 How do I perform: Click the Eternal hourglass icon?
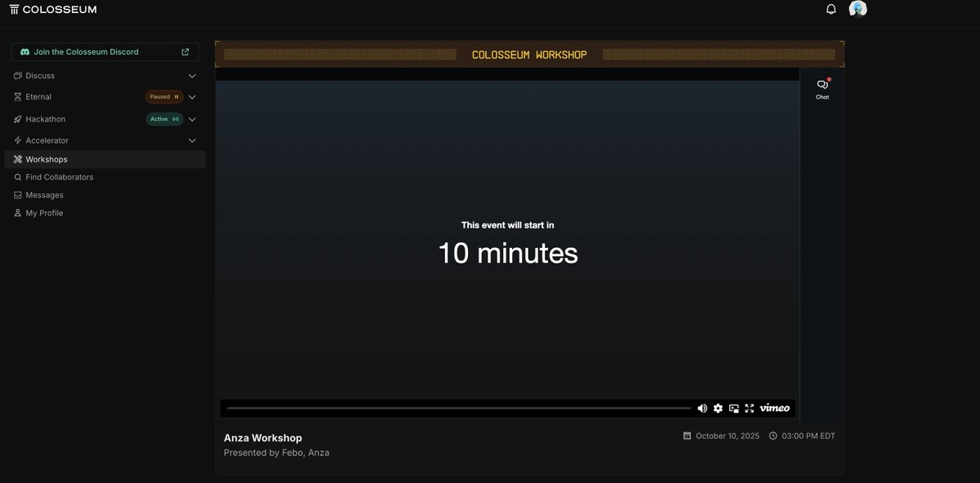coord(18,97)
